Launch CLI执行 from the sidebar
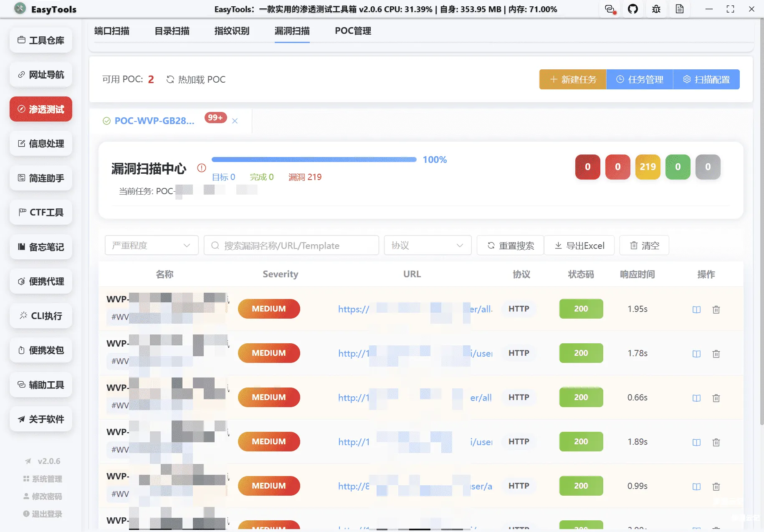 pyautogui.click(x=40, y=316)
